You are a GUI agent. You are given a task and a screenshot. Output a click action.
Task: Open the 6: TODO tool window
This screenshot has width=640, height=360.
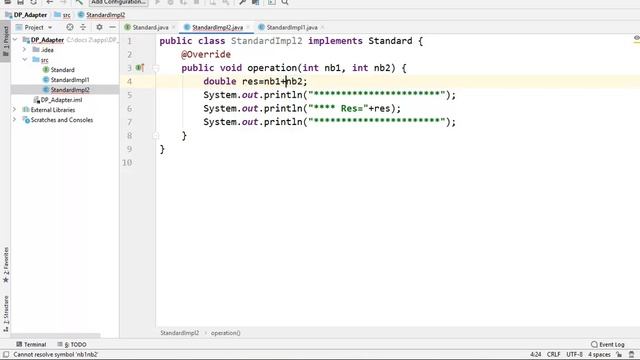pos(72,344)
